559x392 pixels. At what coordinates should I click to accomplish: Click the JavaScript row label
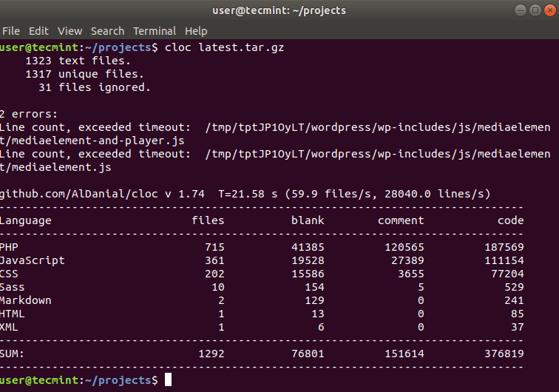coord(33,260)
